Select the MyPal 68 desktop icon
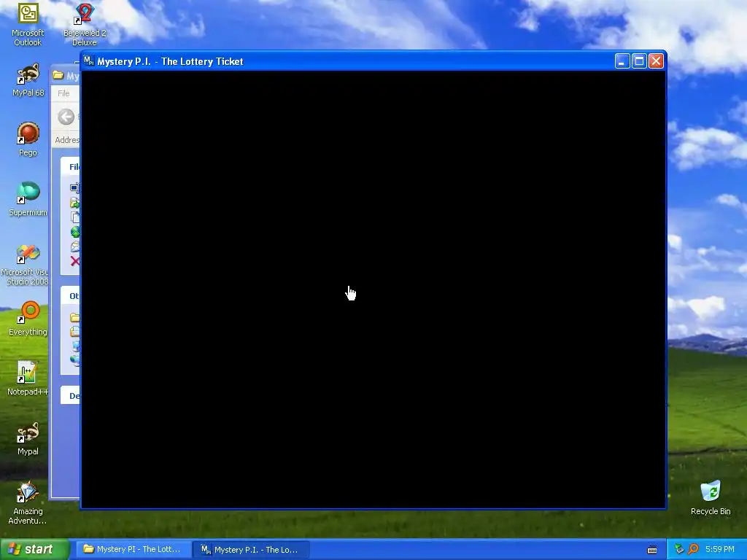Screen dimensions: 747x560 point(28,80)
